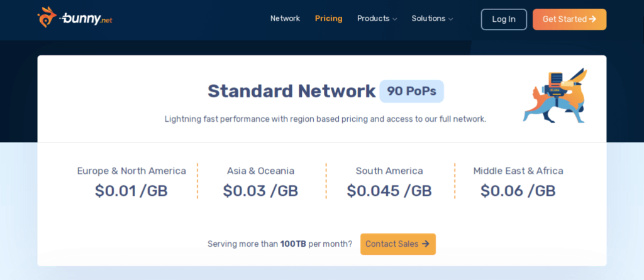Click the chevron next to Products

pos(395,19)
